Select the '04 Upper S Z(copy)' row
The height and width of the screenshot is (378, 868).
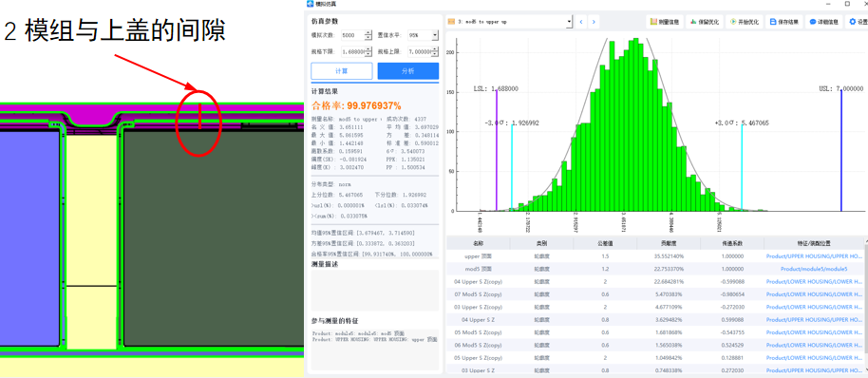pos(655,282)
